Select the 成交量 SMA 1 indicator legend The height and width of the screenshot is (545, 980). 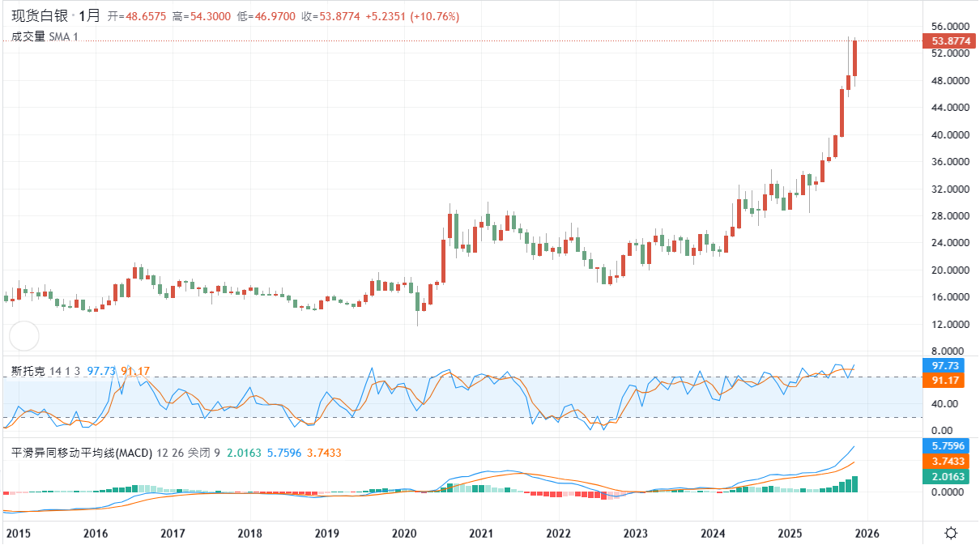click(x=45, y=37)
